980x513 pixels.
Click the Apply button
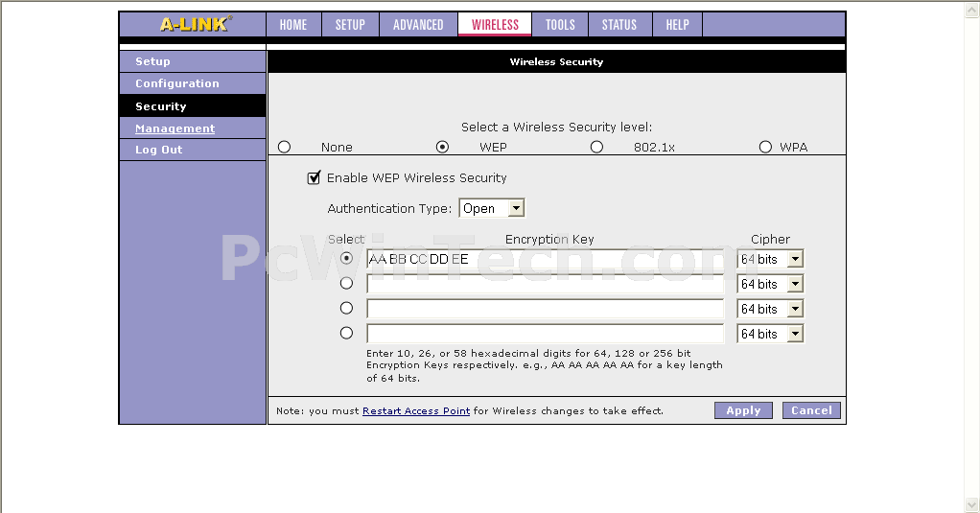(744, 410)
